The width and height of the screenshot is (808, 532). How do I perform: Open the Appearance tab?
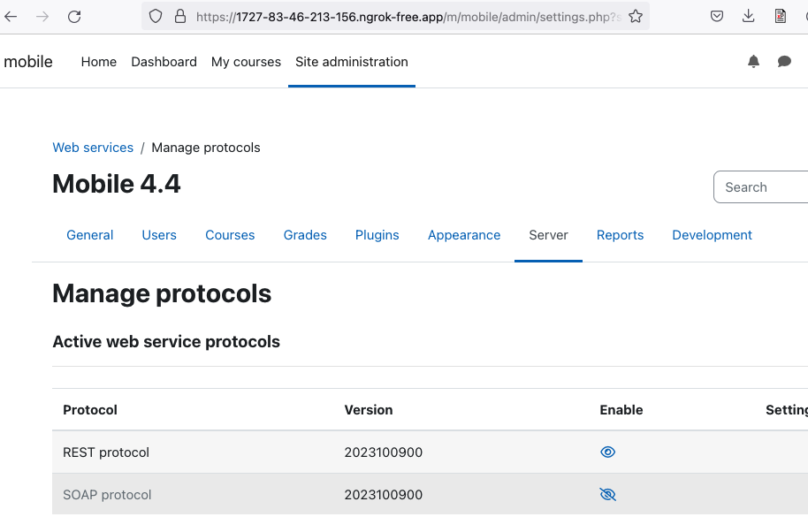point(464,235)
